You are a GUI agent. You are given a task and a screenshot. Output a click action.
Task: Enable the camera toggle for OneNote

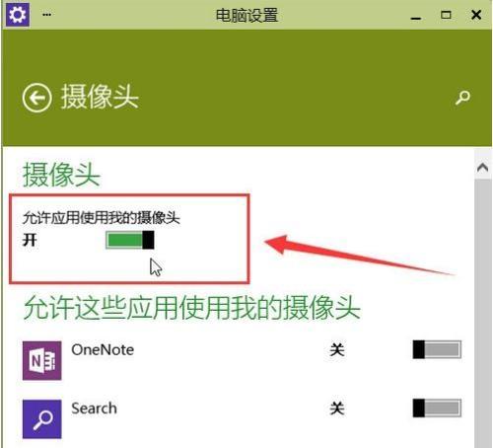point(437,349)
